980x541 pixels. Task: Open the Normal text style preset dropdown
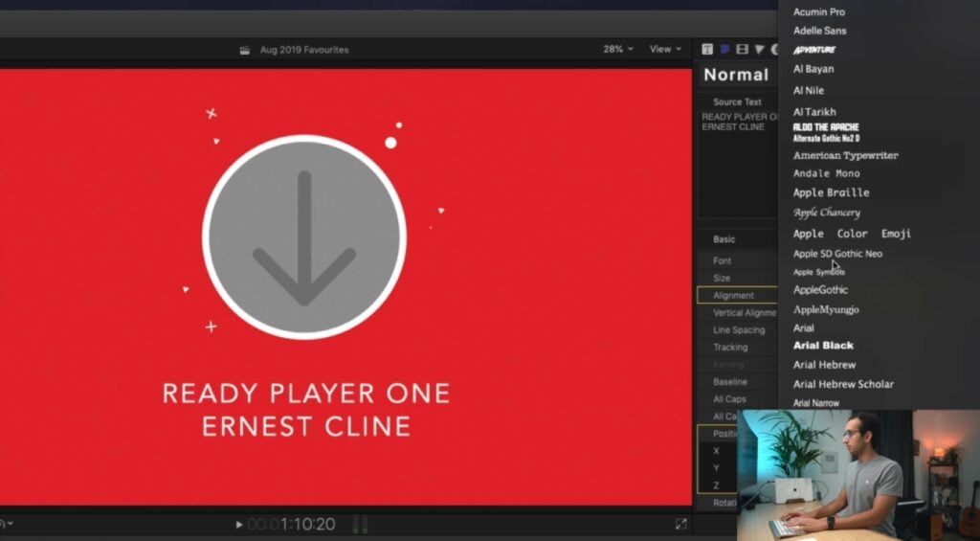pos(737,75)
